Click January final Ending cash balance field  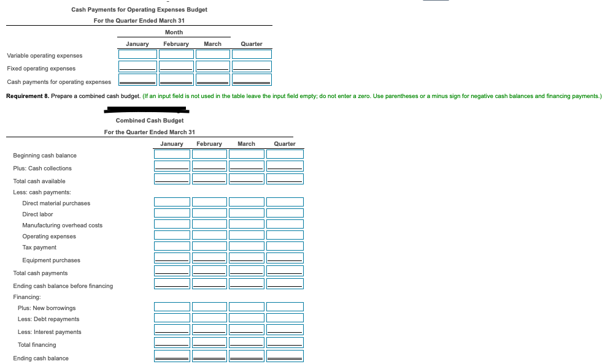(172, 356)
